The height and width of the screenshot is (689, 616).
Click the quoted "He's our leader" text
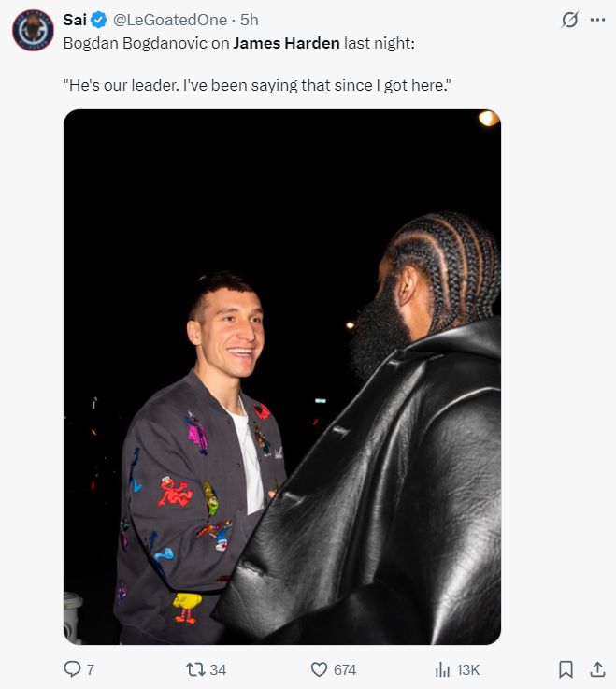257,85
